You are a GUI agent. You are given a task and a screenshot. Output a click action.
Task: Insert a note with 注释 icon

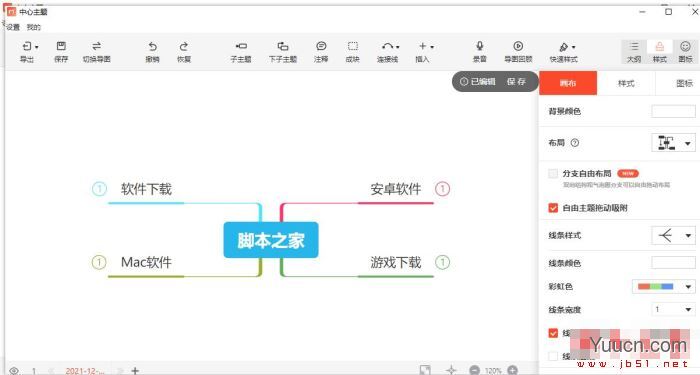click(321, 46)
